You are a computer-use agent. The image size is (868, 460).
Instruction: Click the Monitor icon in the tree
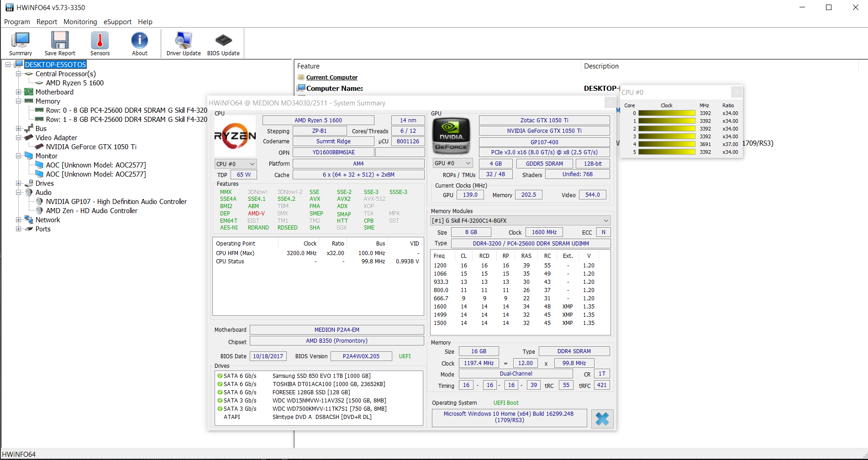coord(29,156)
